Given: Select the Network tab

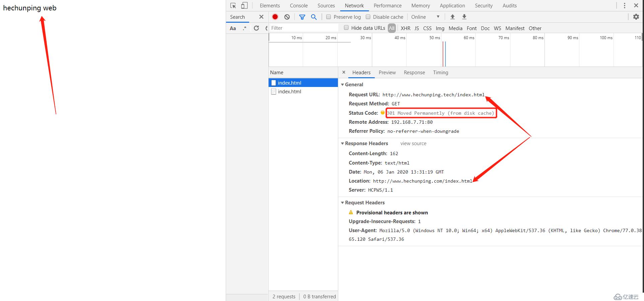Looking at the screenshot, I should coord(354,6).
